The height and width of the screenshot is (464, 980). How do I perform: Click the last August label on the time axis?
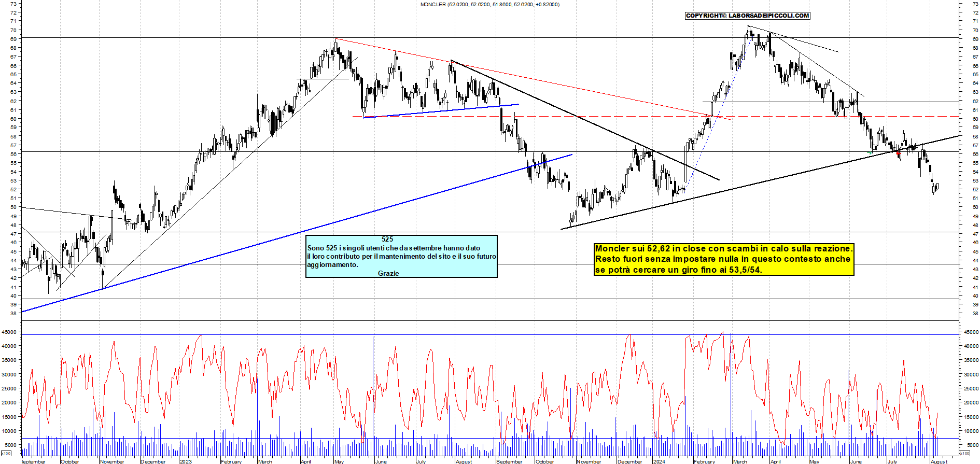click(x=939, y=461)
